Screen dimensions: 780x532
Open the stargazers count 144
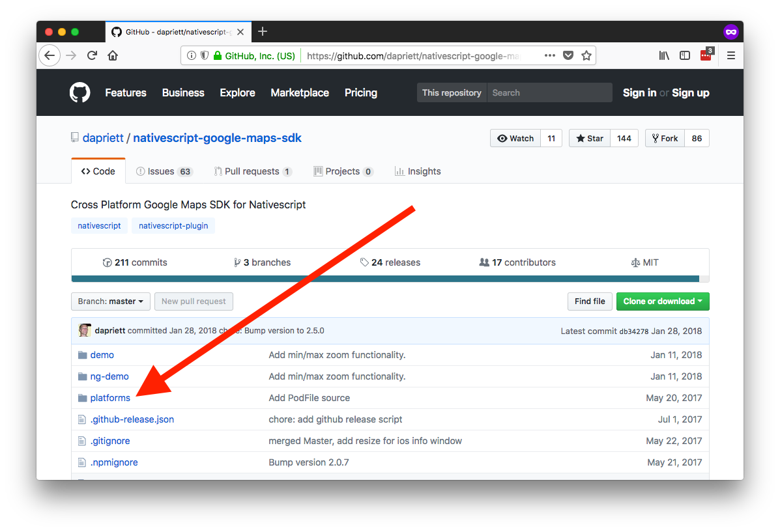[x=624, y=138]
